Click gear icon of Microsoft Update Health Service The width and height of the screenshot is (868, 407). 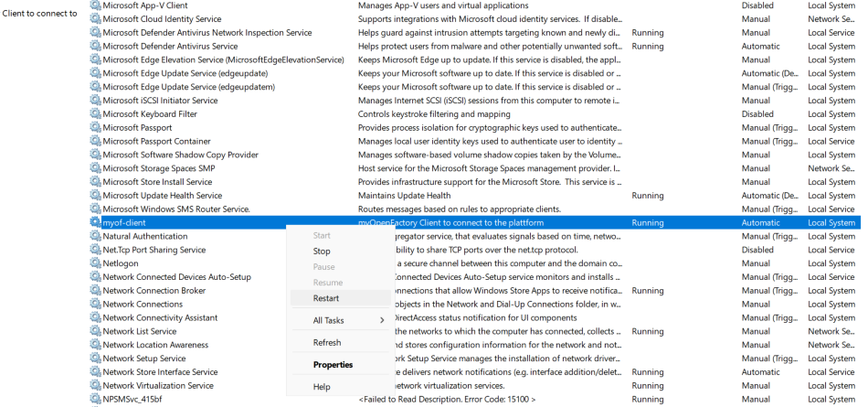click(x=96, y=196)
